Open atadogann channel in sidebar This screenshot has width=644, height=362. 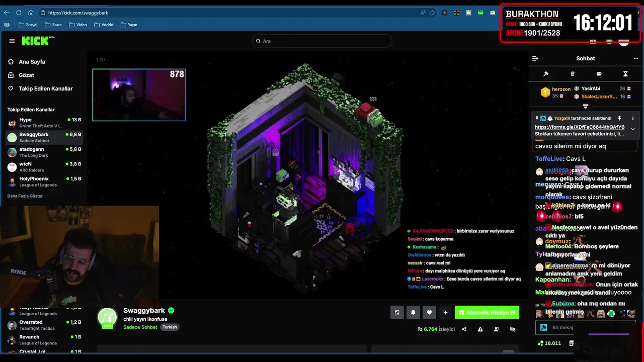pos(44,152)
